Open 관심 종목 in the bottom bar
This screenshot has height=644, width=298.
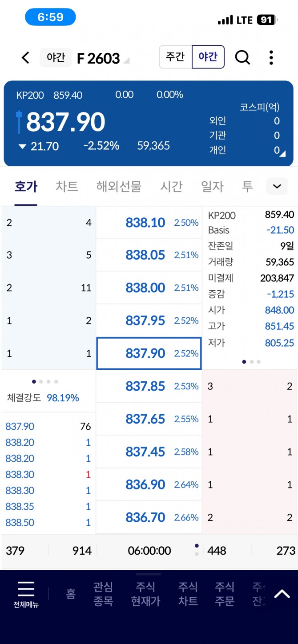[x=103, y=594]
